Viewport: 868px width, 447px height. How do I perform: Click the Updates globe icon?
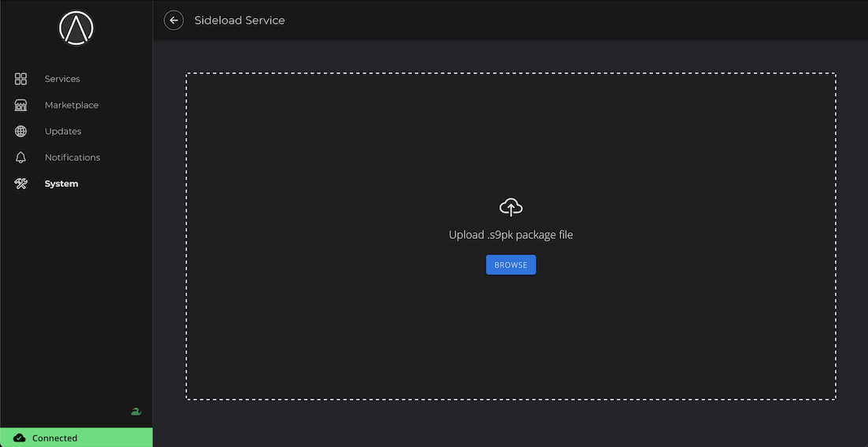21,131
